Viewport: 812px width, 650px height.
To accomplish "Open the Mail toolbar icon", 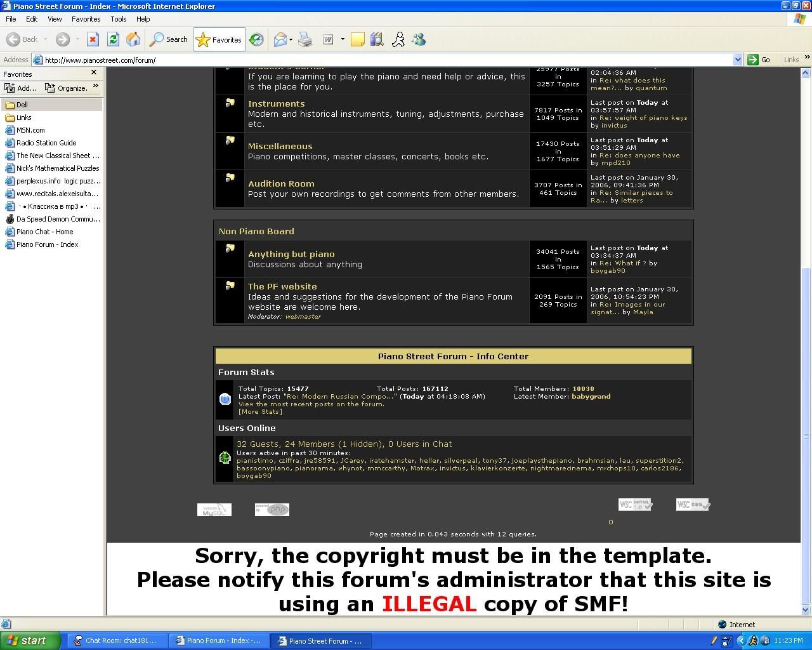I will click(280, 39).
